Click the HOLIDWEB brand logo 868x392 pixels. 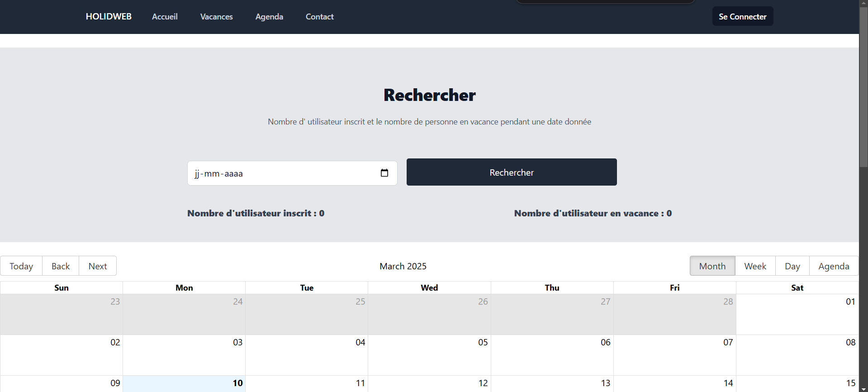[109, 17]
